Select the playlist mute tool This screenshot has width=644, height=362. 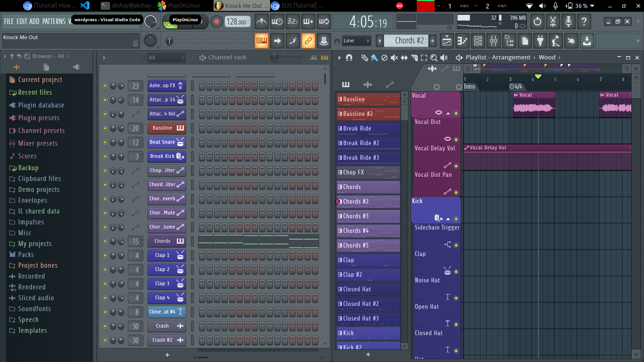[x=394, y=58]
